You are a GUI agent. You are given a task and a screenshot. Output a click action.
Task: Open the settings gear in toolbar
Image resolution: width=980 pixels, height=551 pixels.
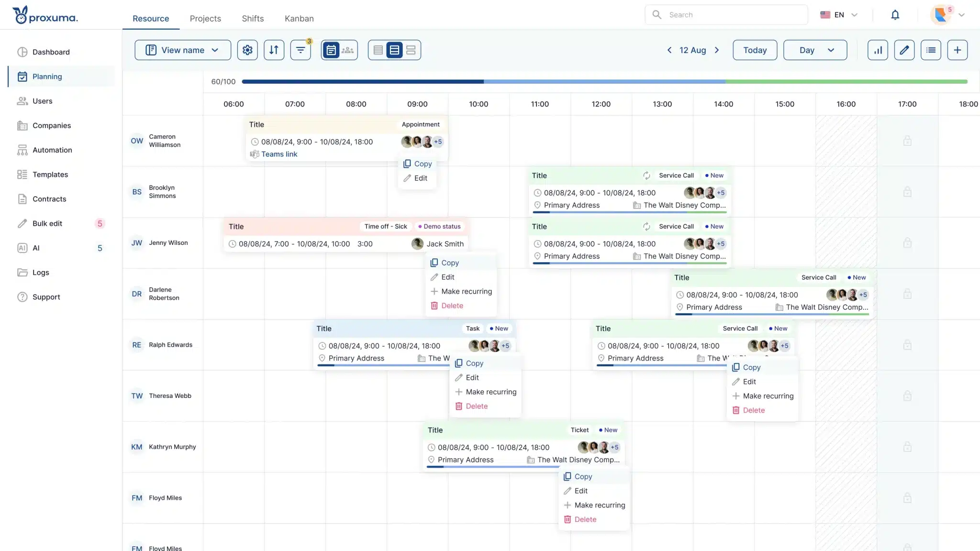(247, 50)
